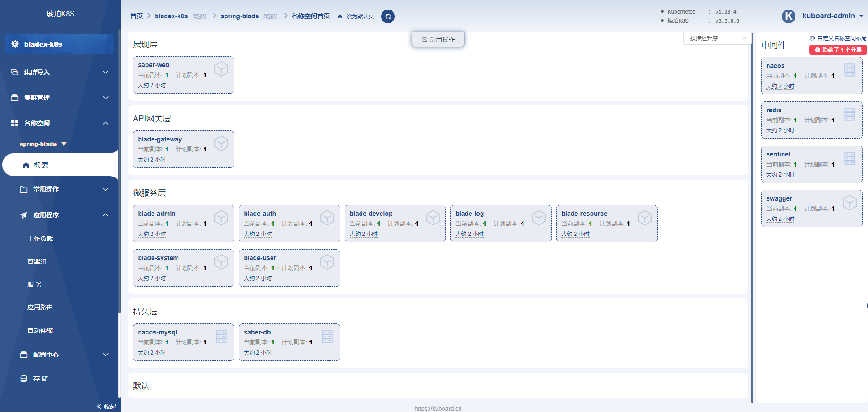
Task: Click the 设为默认页 home icon
Action: [x=340, y=16]
